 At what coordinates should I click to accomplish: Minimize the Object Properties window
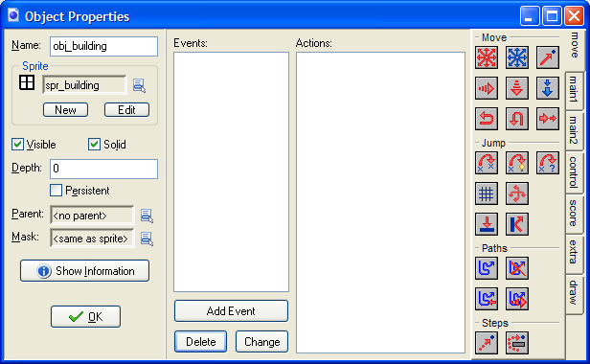pos(530,16)
